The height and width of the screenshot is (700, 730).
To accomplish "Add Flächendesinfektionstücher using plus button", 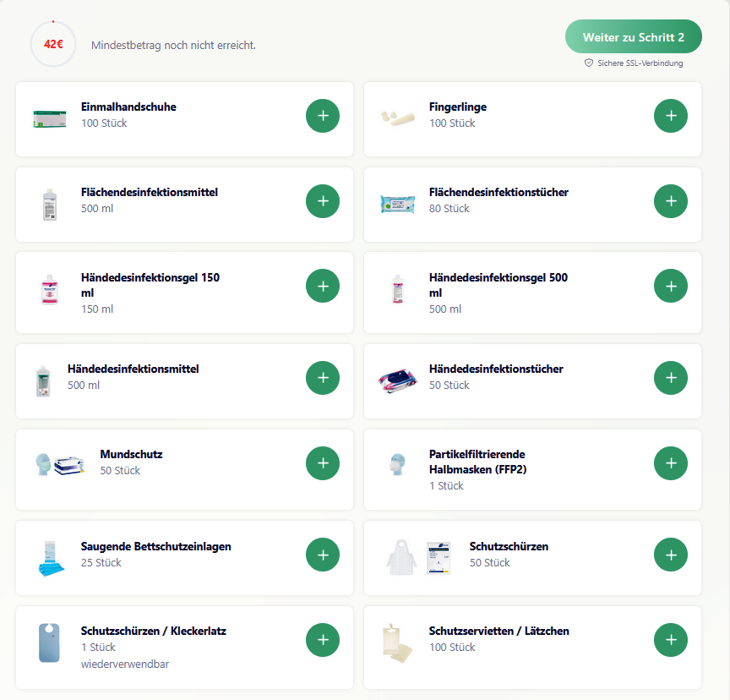I will coord(671,201).
